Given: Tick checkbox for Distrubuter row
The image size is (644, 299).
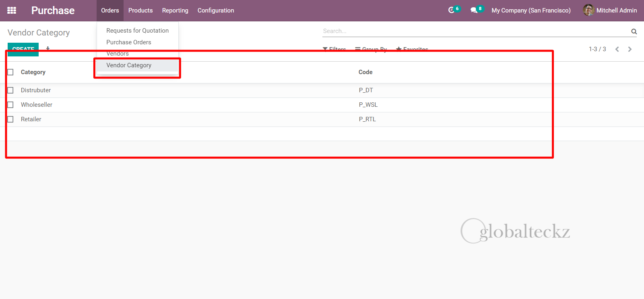Looking at the screenshot, I should (10, 90).
